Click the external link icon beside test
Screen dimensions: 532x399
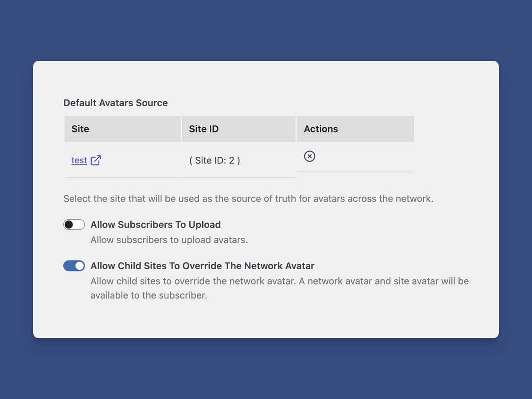pos(95,160)
